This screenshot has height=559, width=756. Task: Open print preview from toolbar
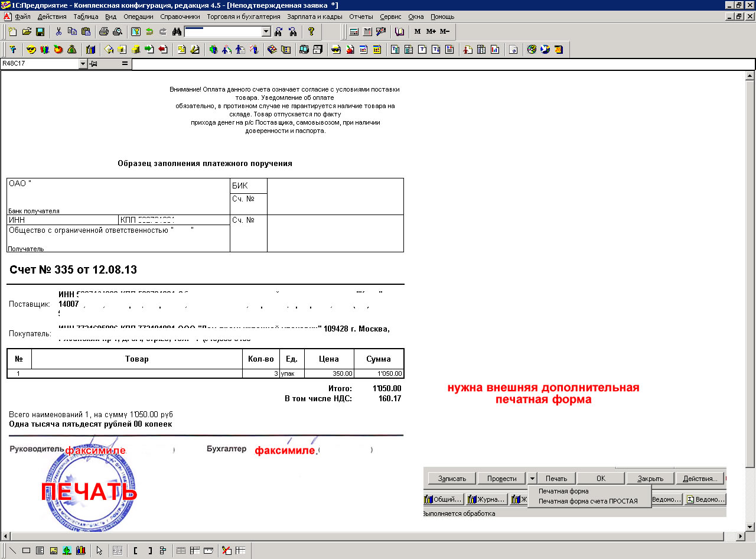click(117, 31)
